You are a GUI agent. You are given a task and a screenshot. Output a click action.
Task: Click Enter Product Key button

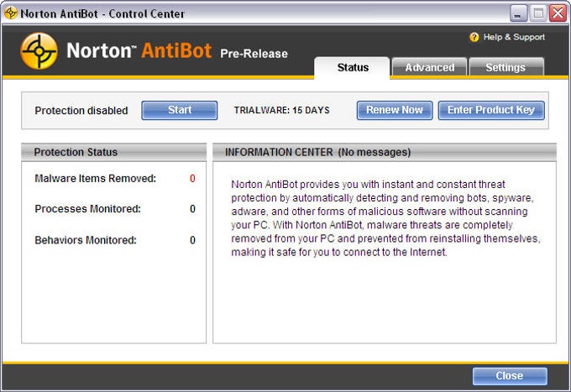(x=491, y=110)
